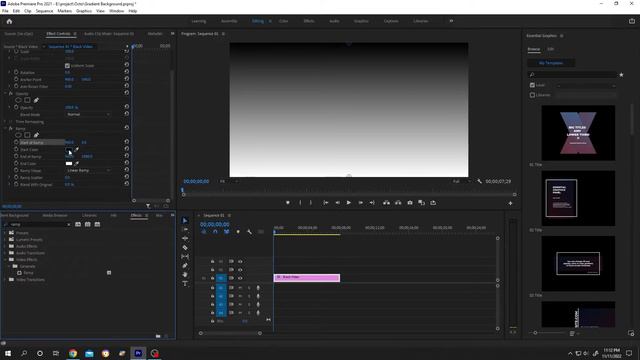
Task: Switch to the Media Browser tab
Action: click(55, 215)
